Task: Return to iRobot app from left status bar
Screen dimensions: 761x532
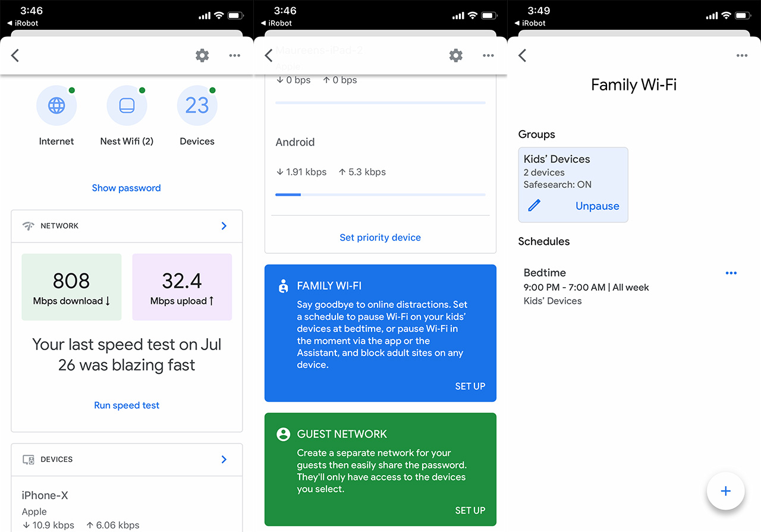Action: click(22, 23)
